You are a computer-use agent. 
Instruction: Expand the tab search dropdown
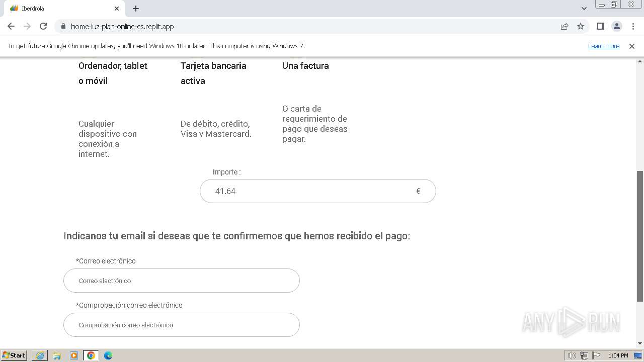[584, 9]
